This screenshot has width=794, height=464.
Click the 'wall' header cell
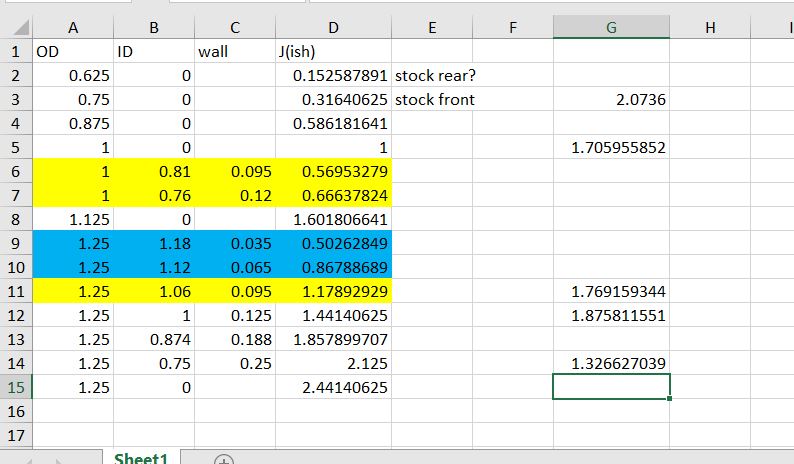click(234, 51)
